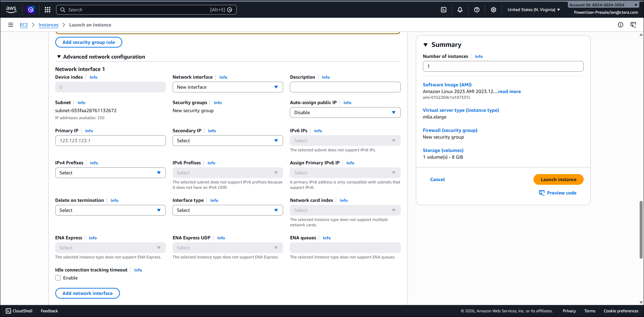This screenshot has width=644, height=317.
Task: Open Info for ENA Express UDP
Action: pyautogui.click(x=221, y=238)
